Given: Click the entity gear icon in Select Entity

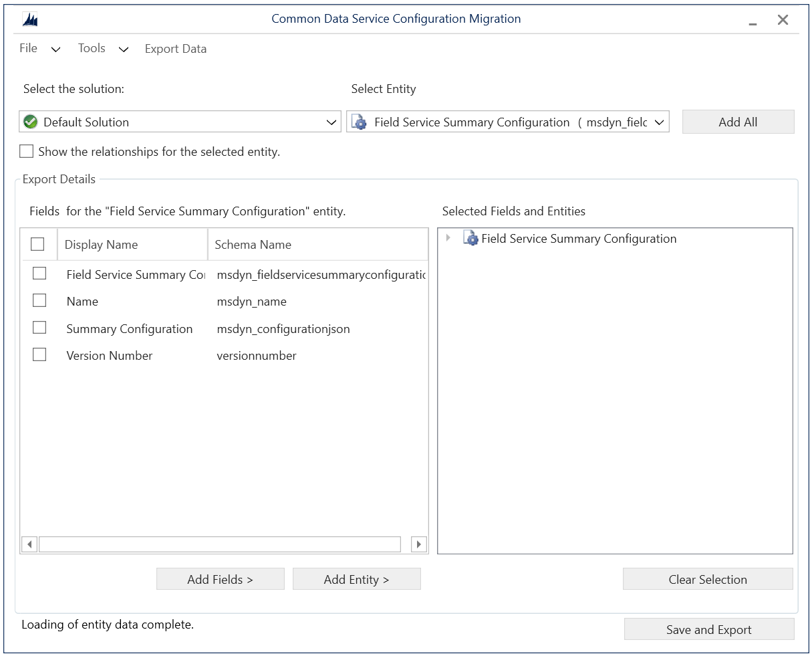Looking at the screenshot, I should click(360, 122).
